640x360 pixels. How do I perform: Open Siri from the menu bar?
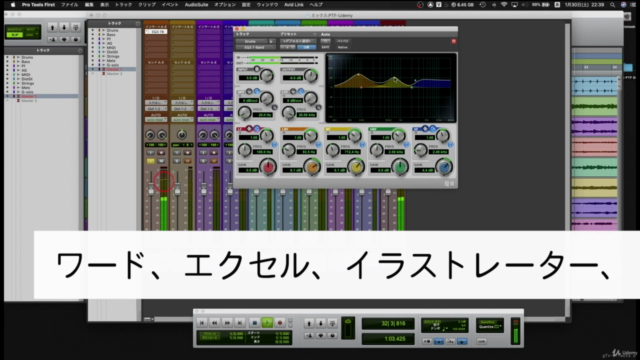coord(624,5)
